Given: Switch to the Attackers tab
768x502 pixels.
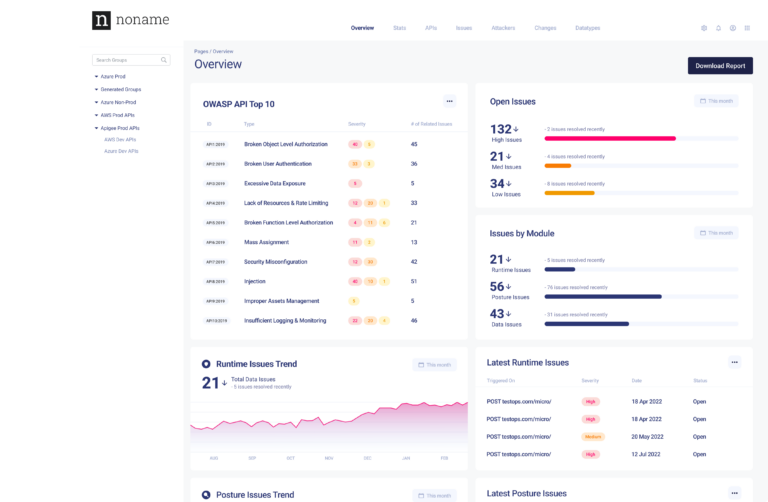Looking at the screenshot, I should coord(502,28).
